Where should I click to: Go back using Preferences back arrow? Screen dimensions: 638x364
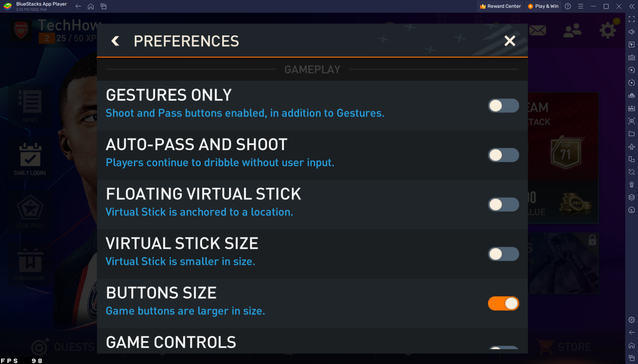tap(115, 41)
